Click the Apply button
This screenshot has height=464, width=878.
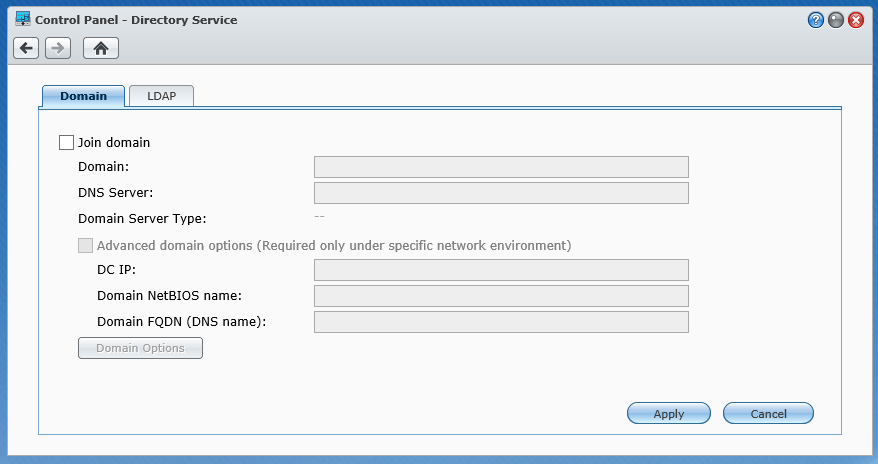669,414
